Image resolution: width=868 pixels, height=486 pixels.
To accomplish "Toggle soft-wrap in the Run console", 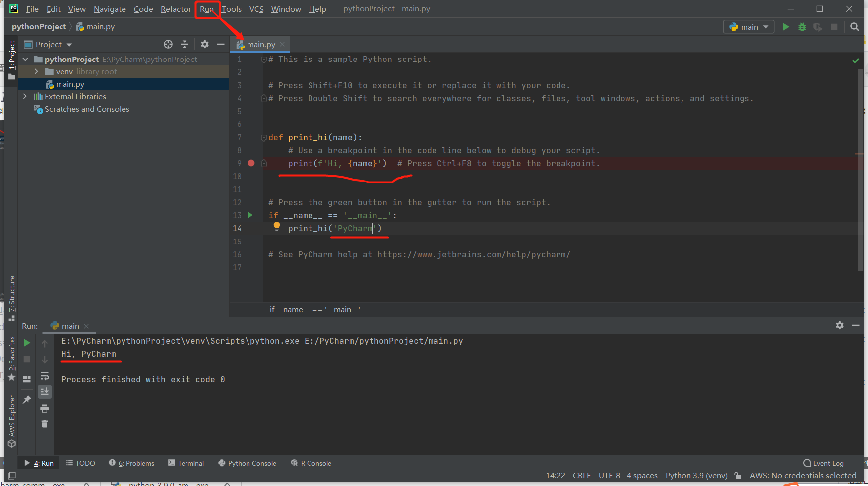I will [45, 376].
